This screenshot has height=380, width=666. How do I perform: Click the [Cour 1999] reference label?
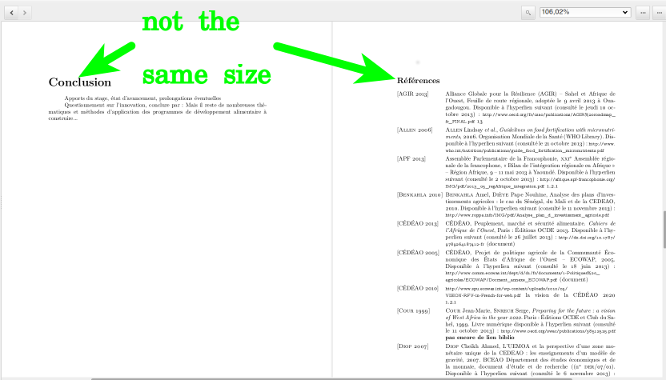[413, 311]
